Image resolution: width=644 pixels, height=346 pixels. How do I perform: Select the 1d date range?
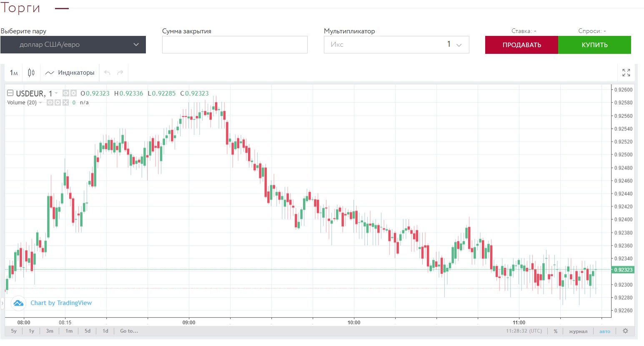(x=105, y=331)
